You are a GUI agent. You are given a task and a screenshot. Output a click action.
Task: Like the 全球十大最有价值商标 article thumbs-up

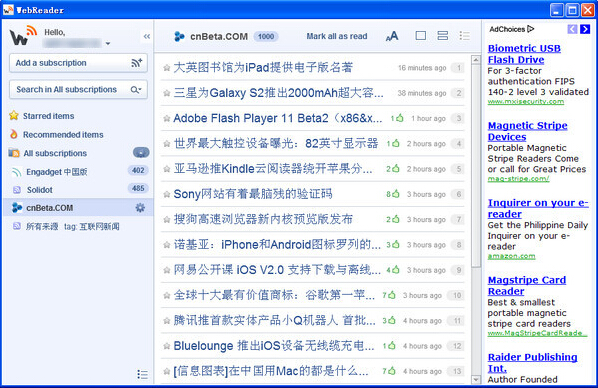[x=392, y=295]
